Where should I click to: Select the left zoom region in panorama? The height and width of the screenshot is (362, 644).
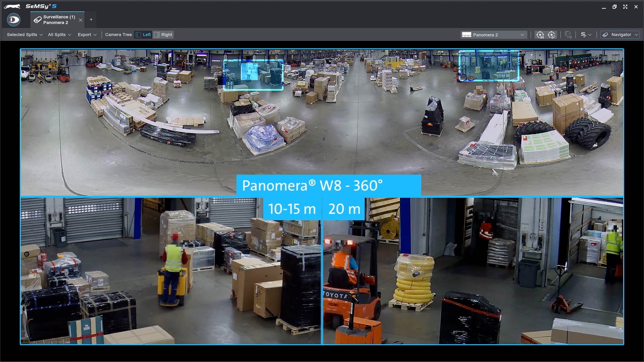[x=253, y=75]
